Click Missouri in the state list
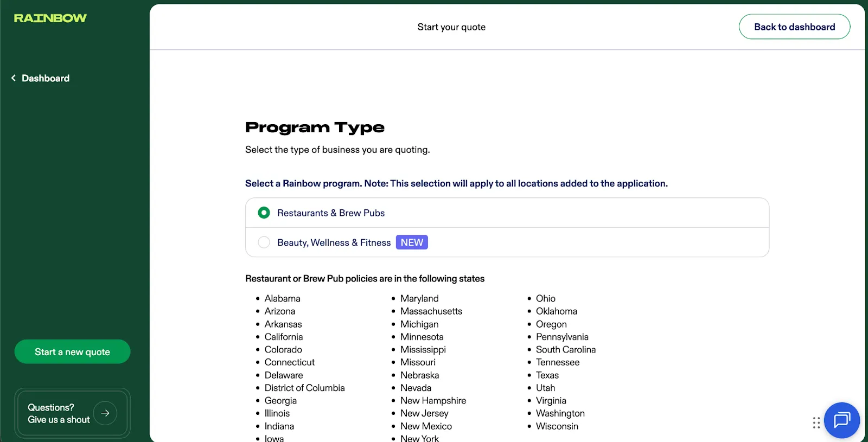This screenshot has height=442, width=868. tap(418, 362)
